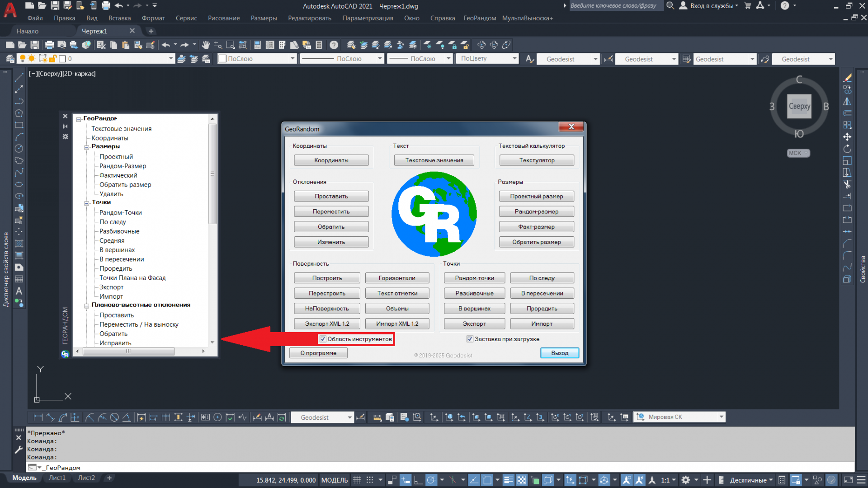868x488 pixels.
Task: Open the Рисование menu
Action: (x=223, y=18)
